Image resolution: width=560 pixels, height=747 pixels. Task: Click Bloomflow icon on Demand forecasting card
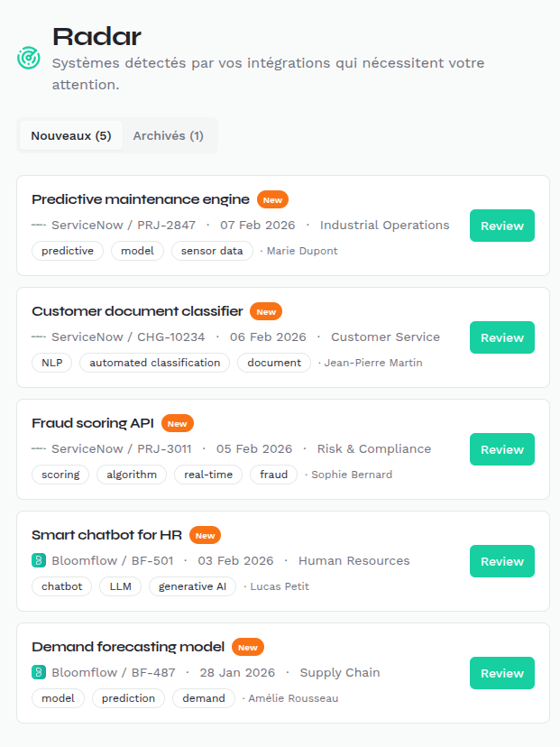click(x=38, y=673)
